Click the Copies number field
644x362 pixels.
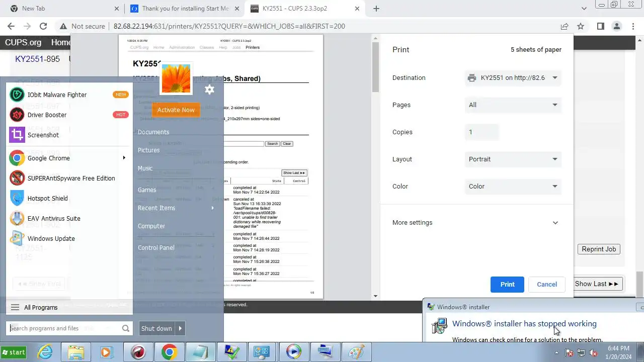click(x=481, y=132)
